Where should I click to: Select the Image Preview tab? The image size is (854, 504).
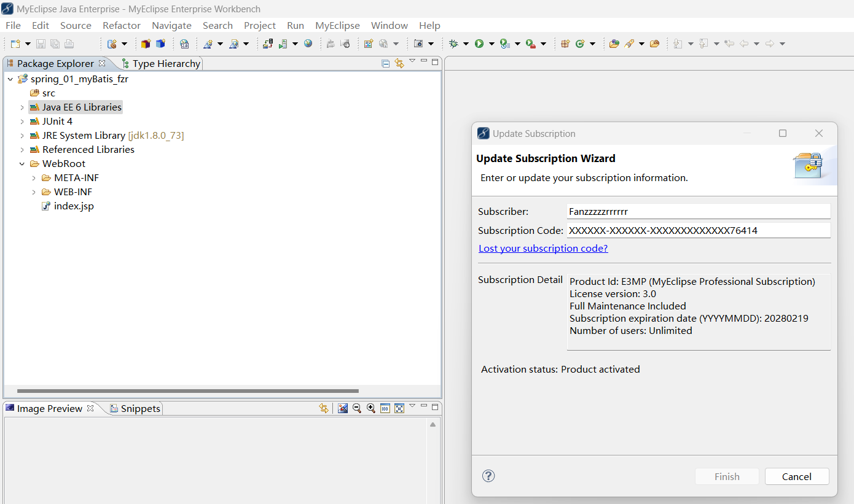click(49, 409)
